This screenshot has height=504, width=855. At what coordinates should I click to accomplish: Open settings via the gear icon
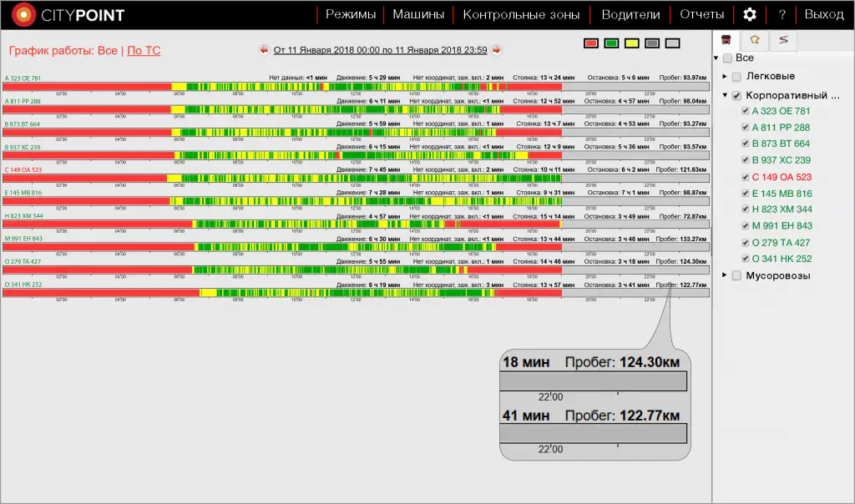pos(750,15)
